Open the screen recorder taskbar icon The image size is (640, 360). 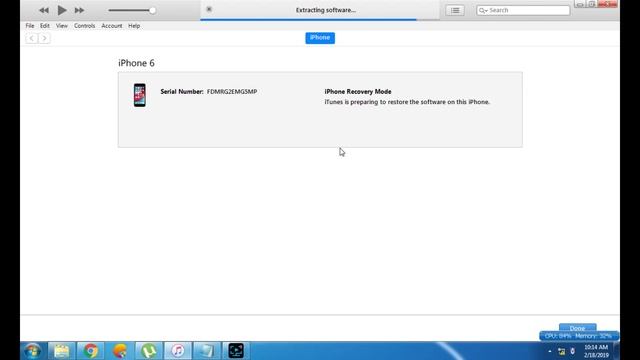pyautogui.click(x=236, y=351)
